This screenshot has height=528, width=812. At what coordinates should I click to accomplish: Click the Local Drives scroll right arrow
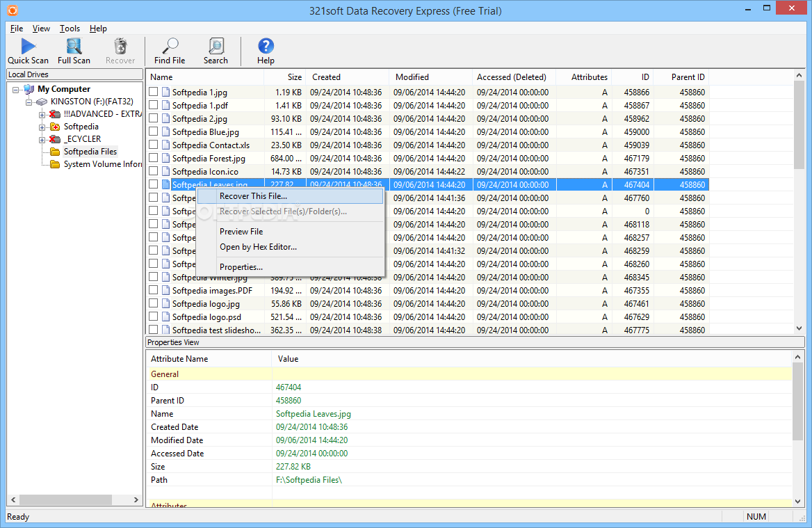pyautogui.click(x=136, y=499)
